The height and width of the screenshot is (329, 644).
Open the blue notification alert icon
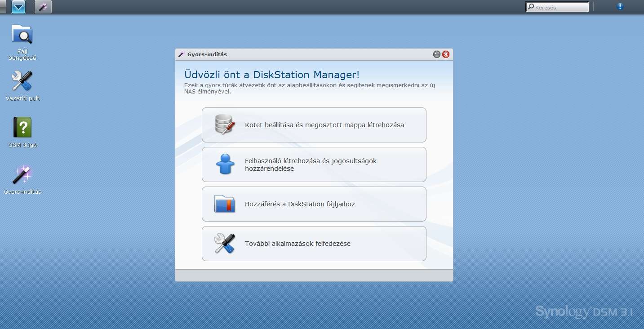[x=620, y=7]
